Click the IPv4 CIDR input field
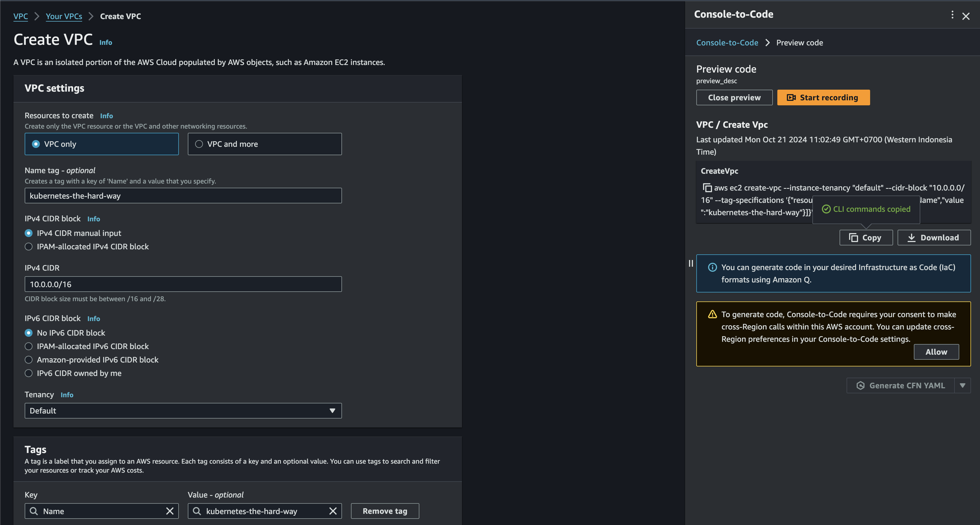This screenshot has width=980, height=525. (x=183, y=284)
